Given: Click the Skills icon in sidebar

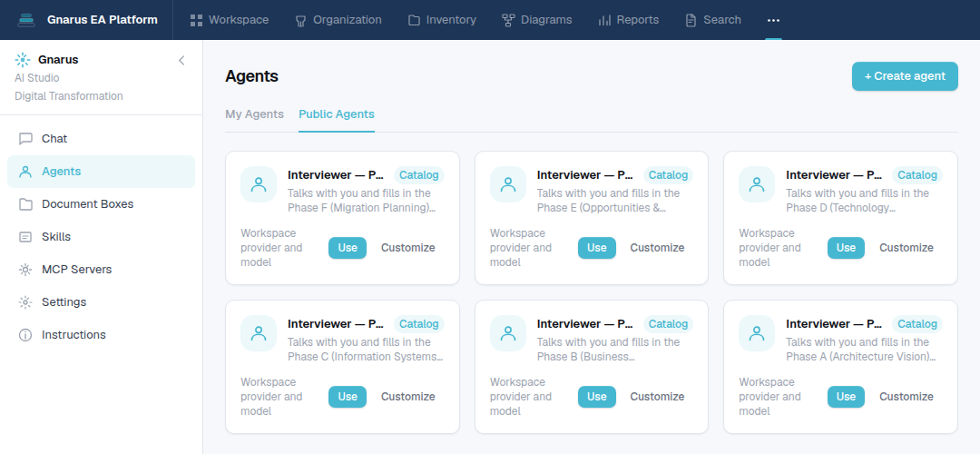Looking at the screenshot, I should point(25,236).
